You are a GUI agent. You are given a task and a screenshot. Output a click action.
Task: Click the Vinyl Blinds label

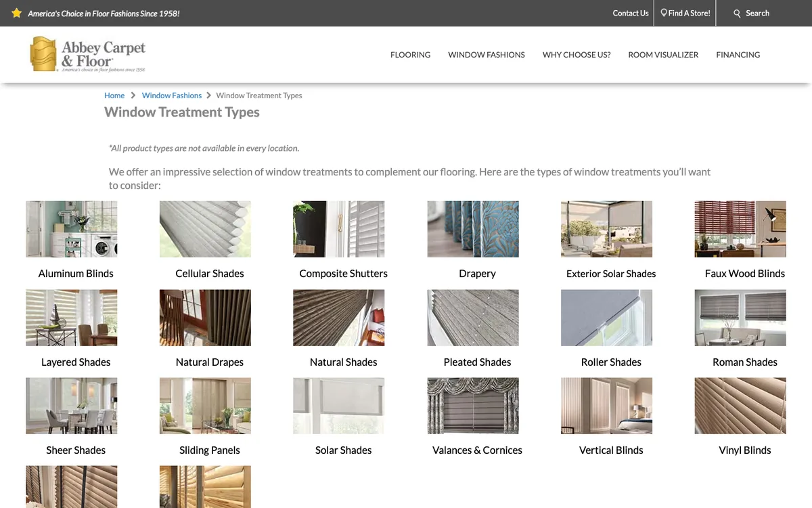coord(745,450)
